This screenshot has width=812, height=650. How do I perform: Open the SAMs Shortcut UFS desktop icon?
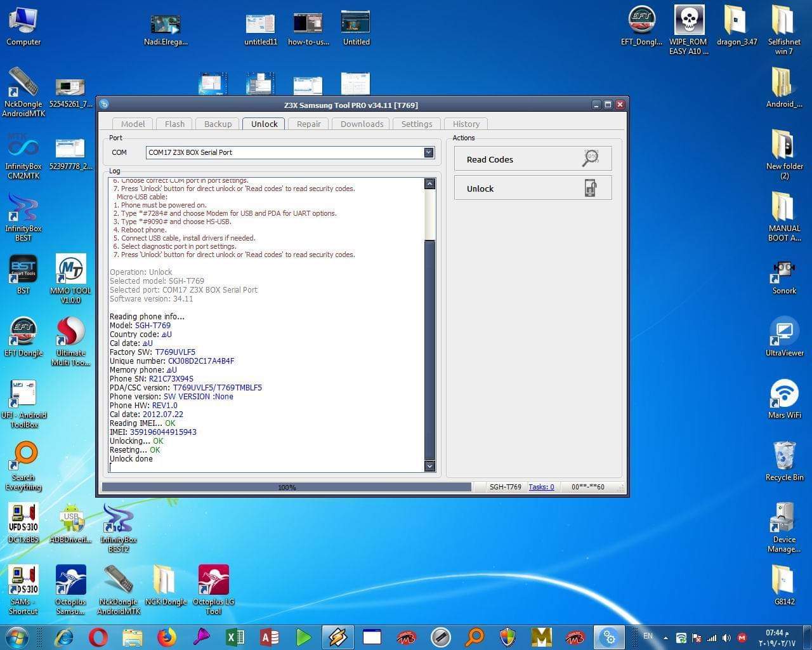tap(23, 590)
